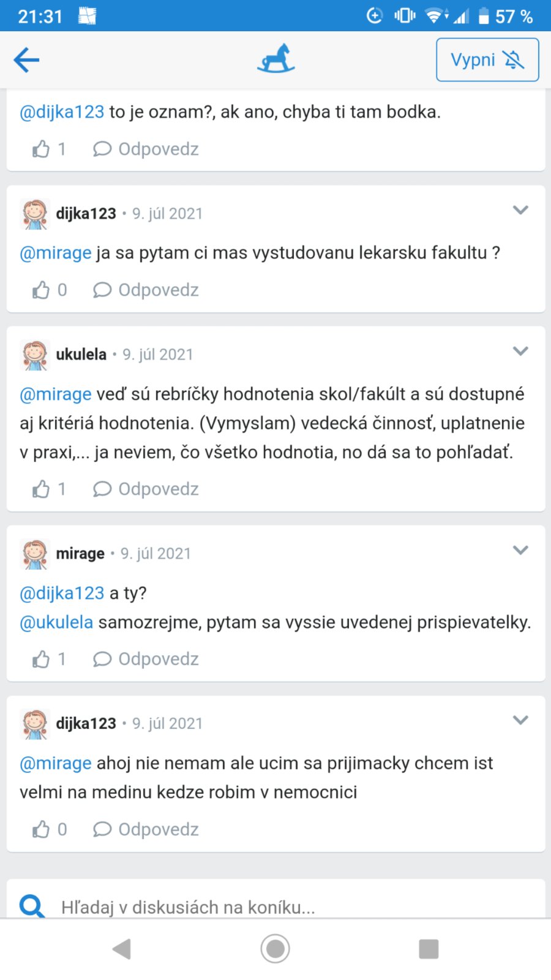
Task: Tap ukulela's profile avatar
Action: click(35, 355)
